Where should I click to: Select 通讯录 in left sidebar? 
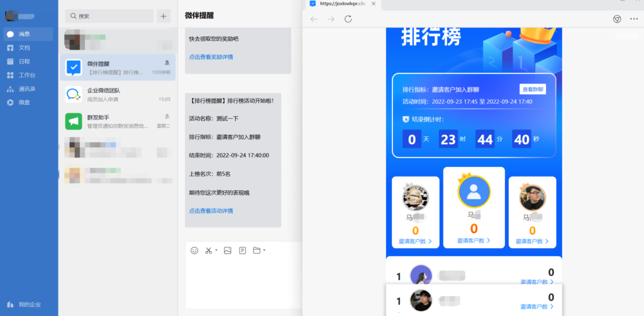point(26,89)
